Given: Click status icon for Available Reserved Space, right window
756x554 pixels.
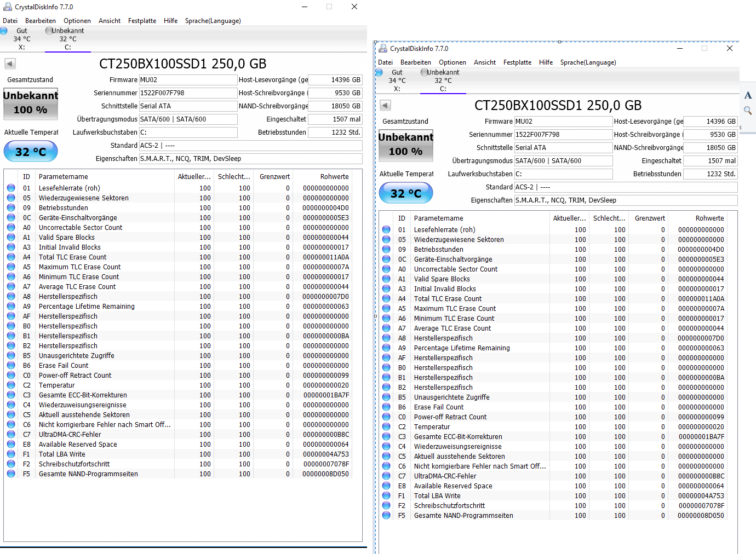Looking at the screenshot, I should 386,486.
